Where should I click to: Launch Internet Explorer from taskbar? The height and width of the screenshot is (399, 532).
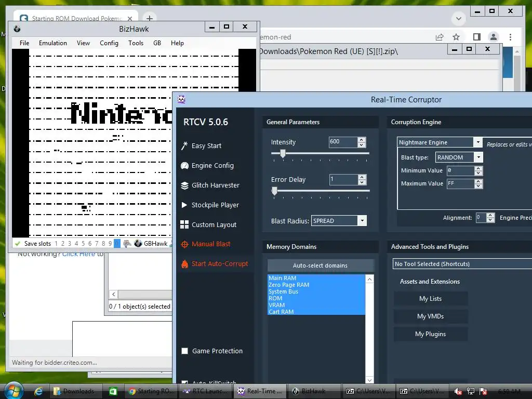point(38,391)
